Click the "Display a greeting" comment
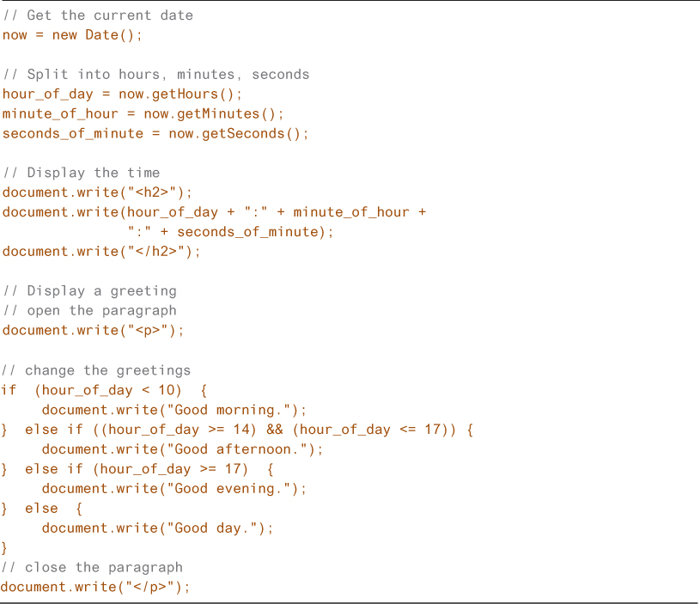 pyautogui.click(x=89, y=291)
